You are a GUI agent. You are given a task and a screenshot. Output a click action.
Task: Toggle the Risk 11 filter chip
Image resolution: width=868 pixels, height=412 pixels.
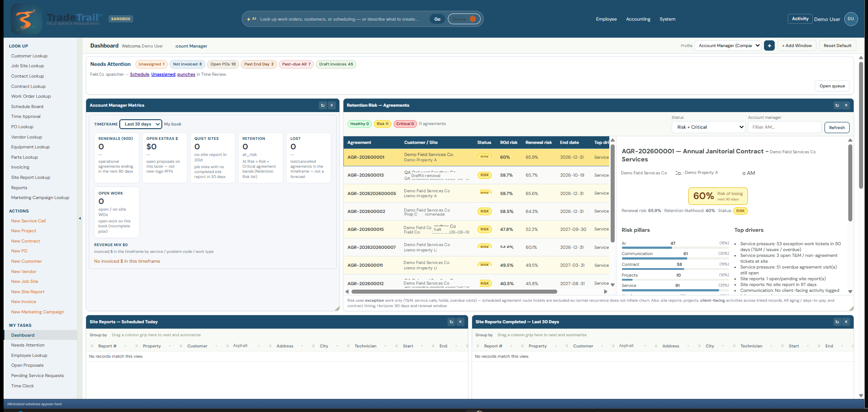(382, 124)
